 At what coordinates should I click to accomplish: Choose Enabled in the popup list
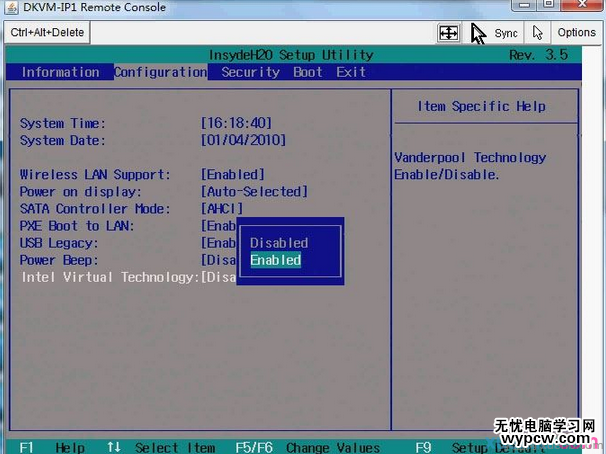(276, 260)
